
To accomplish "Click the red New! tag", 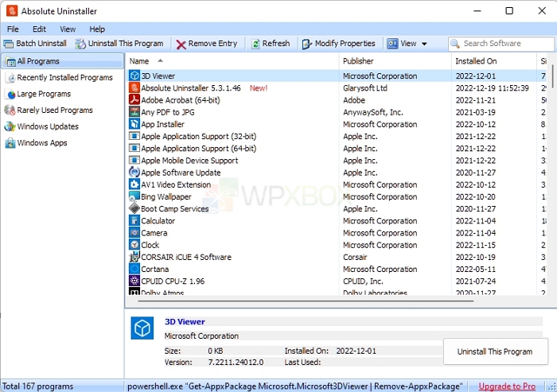I will [259, 88].
